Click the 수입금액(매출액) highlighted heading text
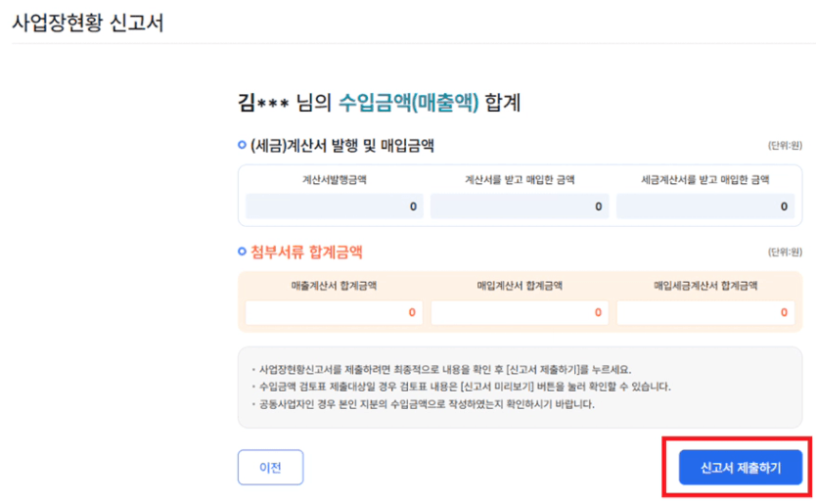The image size is (816, 504). point(409,102)
